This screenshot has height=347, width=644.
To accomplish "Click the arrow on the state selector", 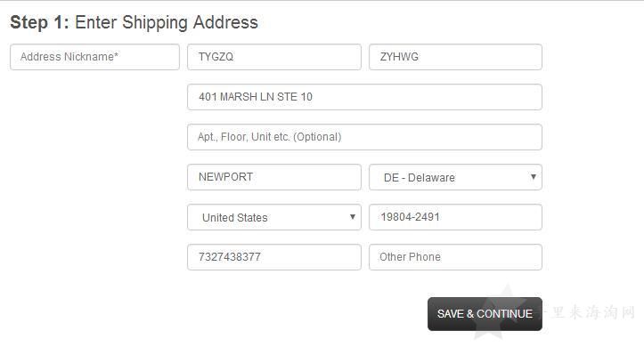I will (x=534, y=177).
